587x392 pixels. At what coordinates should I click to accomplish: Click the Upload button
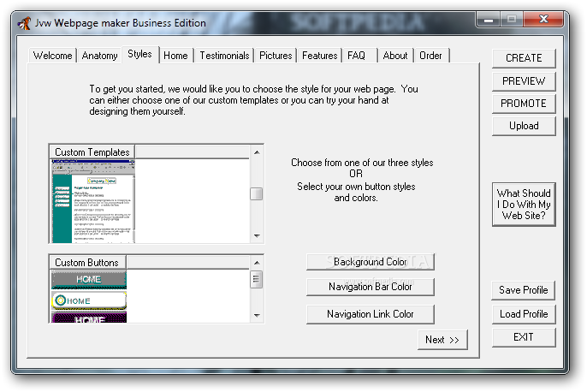tap(524, 126)
